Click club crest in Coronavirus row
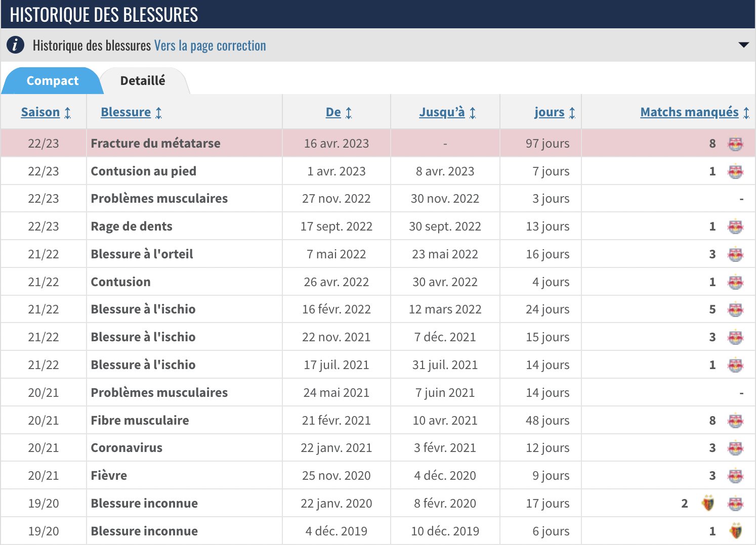 (x=735, y=448)
